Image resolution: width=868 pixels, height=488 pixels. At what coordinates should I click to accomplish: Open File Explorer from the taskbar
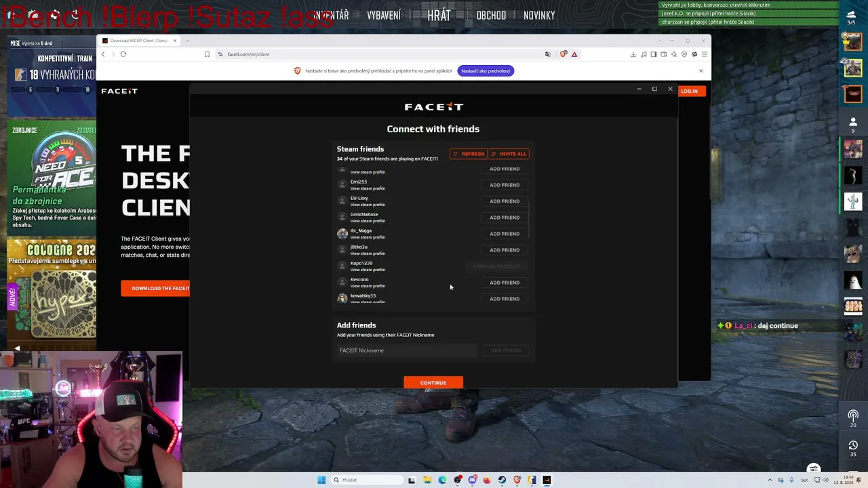[x=427, y=480]
